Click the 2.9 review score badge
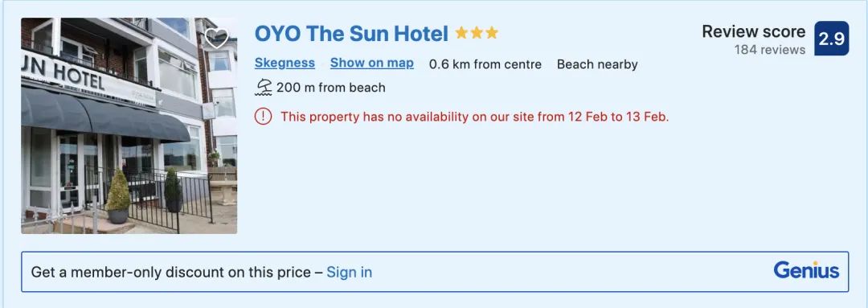This screenshot has width=868, height=308. 832,39
